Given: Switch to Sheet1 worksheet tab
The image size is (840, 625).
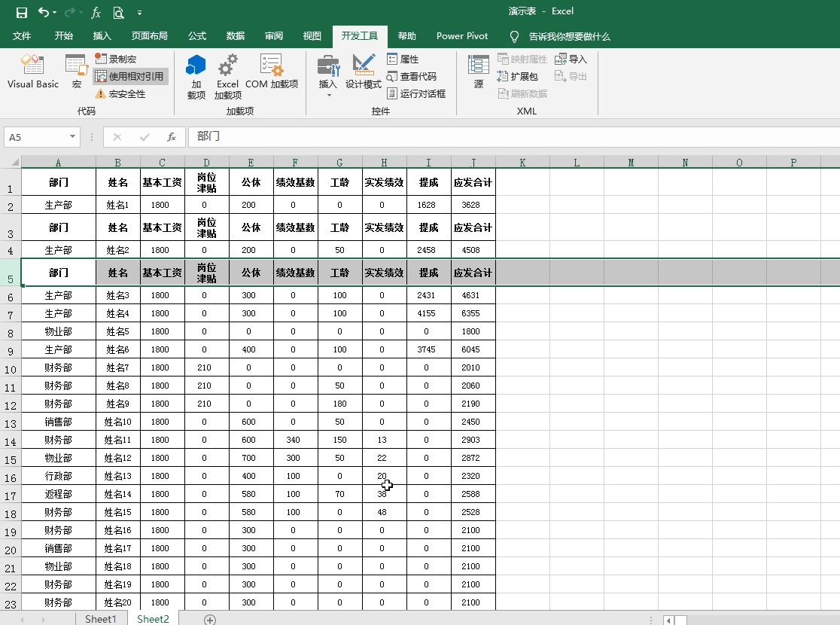Looking at the screenshot, I should click(x=101, y=618).
